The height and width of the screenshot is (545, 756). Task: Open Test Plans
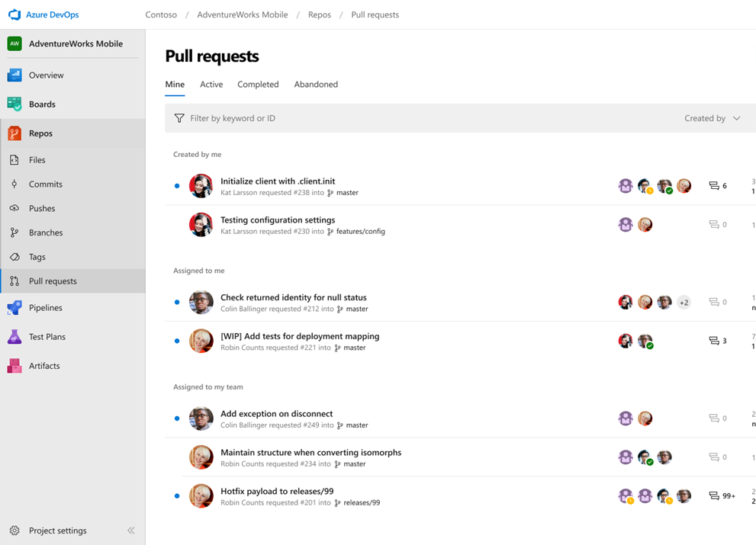tap(47, 336)
